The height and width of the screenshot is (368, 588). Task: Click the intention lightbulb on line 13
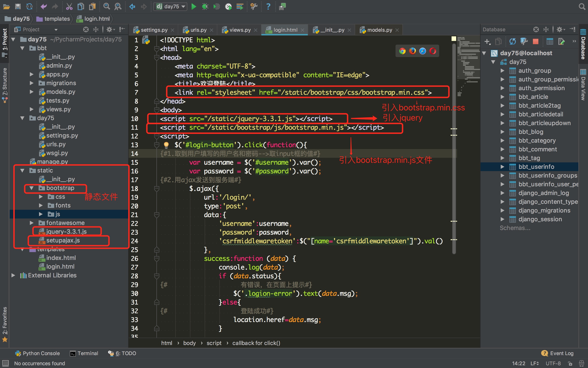pos(166,145)
